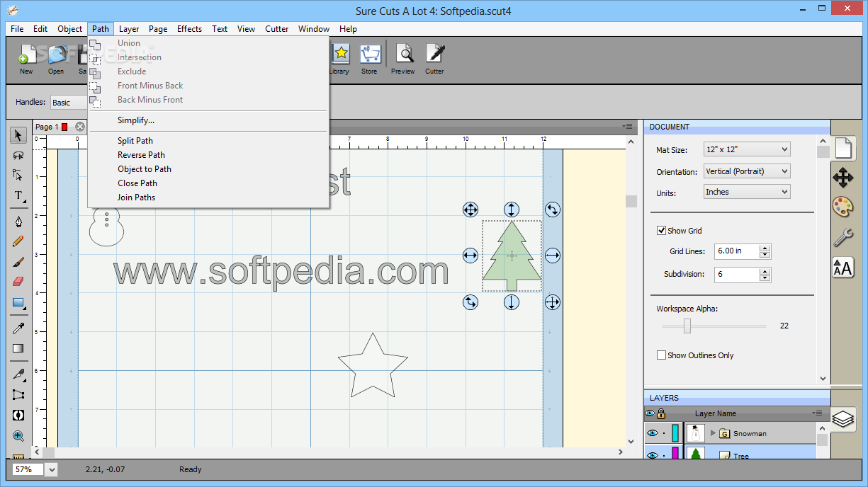
Task: Select the Shape node edit tool
Action: pos(18,175)
